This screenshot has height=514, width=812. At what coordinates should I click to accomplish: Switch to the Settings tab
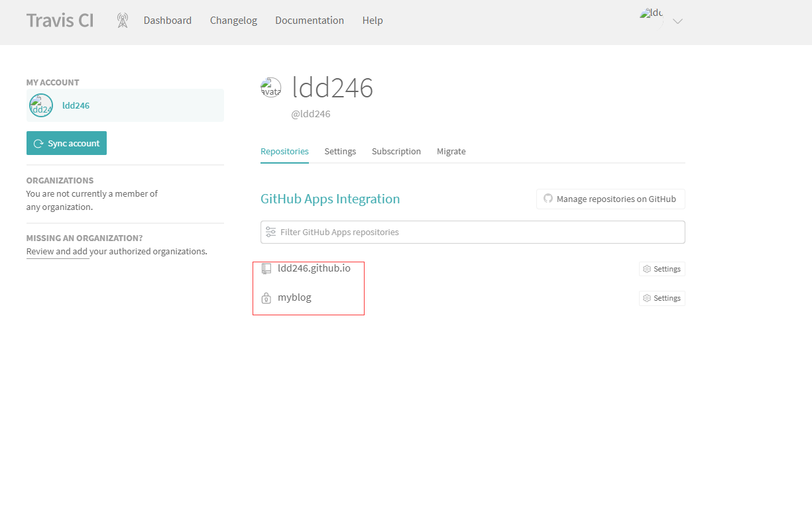340,151
